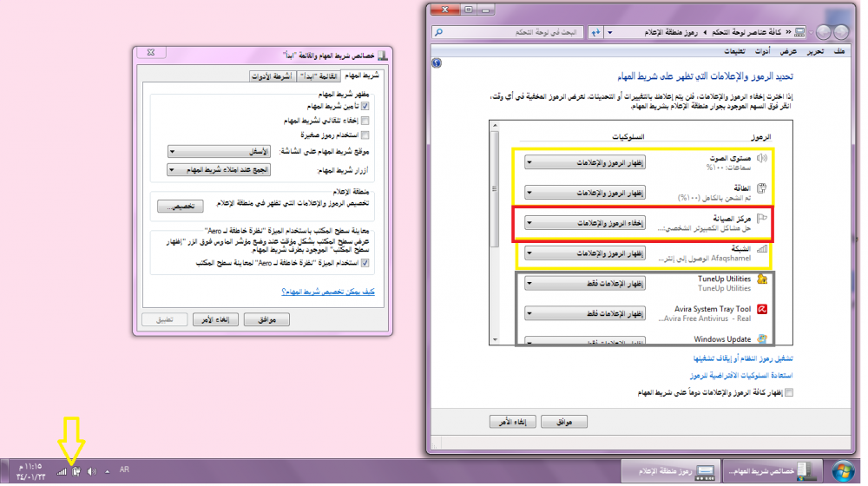Click the battery power icon in system tray
The width and height of the screenshot is (868, 486).
point(76,470)
